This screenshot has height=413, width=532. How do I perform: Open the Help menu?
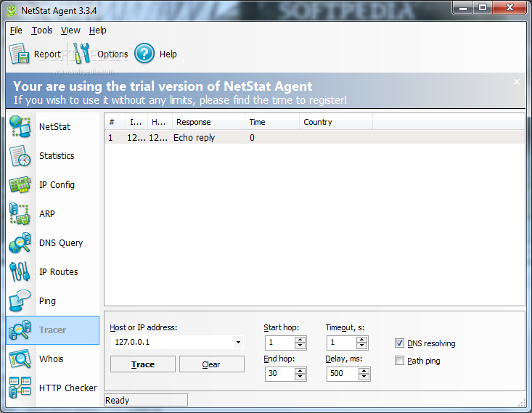(98, 30)
